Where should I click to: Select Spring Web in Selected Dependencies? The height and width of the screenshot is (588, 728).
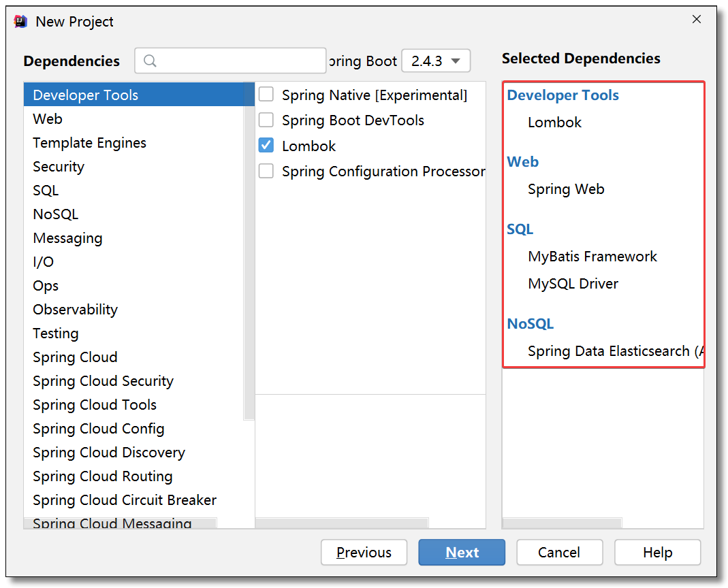[566, 189]
